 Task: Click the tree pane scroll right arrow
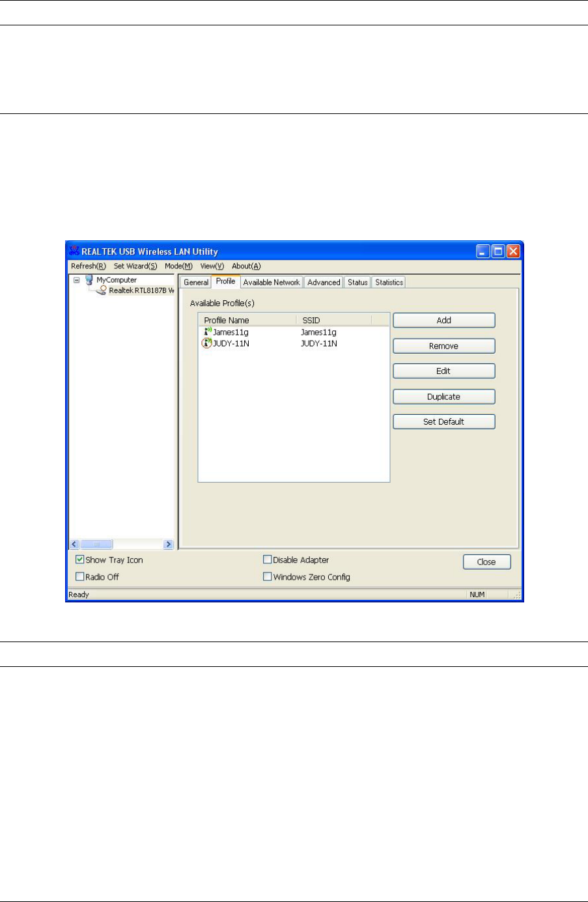click(168, 544)
